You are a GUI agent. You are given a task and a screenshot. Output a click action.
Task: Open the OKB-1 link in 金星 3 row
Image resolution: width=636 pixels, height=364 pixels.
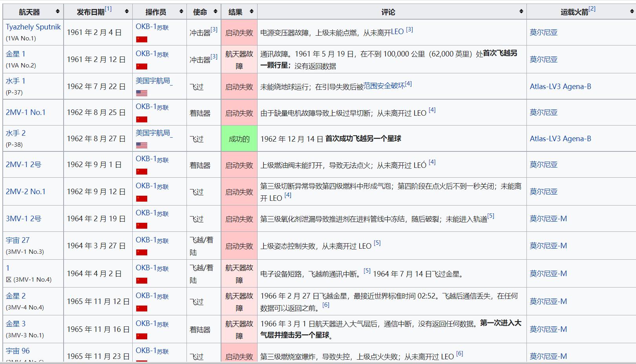point(146,324)
